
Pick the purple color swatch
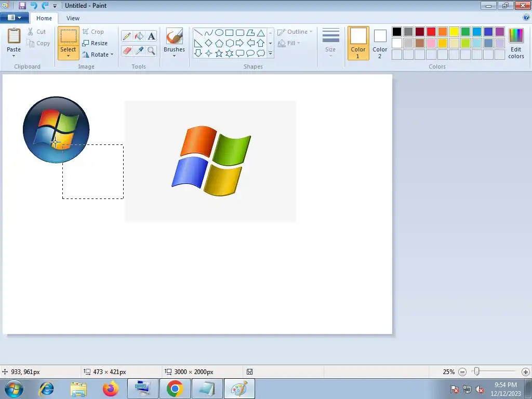tap(500, 32)
